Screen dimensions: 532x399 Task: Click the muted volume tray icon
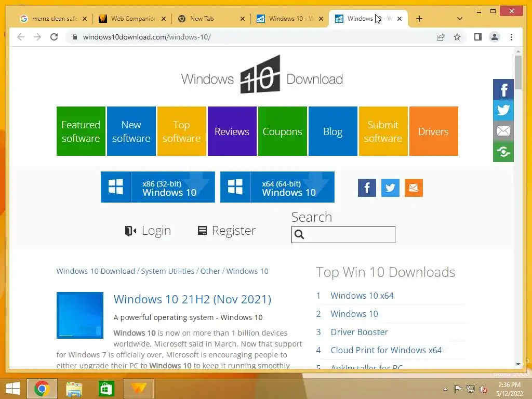pos(483,389)
